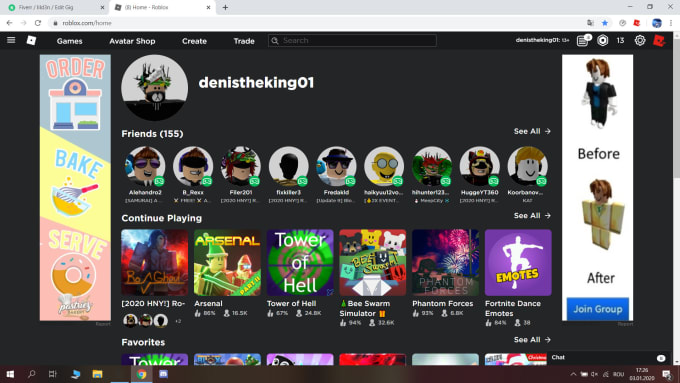Open the hamburger navigation menu
This screenshot has height=383, width=680.
pyautogui.click(x=11, y=40)
